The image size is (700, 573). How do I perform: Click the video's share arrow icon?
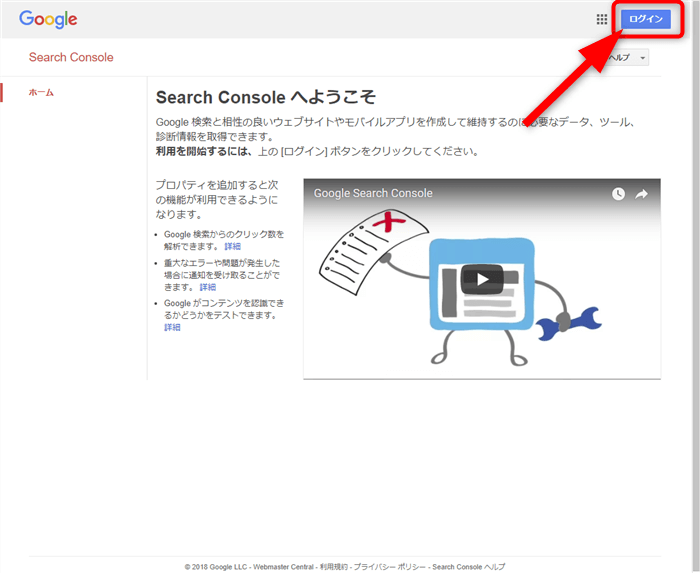pyautogui.click(x=642, y=194)
